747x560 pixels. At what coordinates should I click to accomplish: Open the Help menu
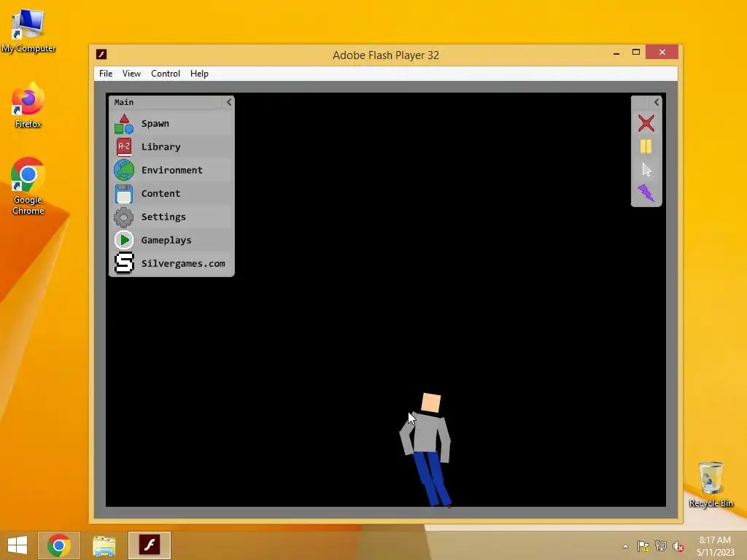199,74
